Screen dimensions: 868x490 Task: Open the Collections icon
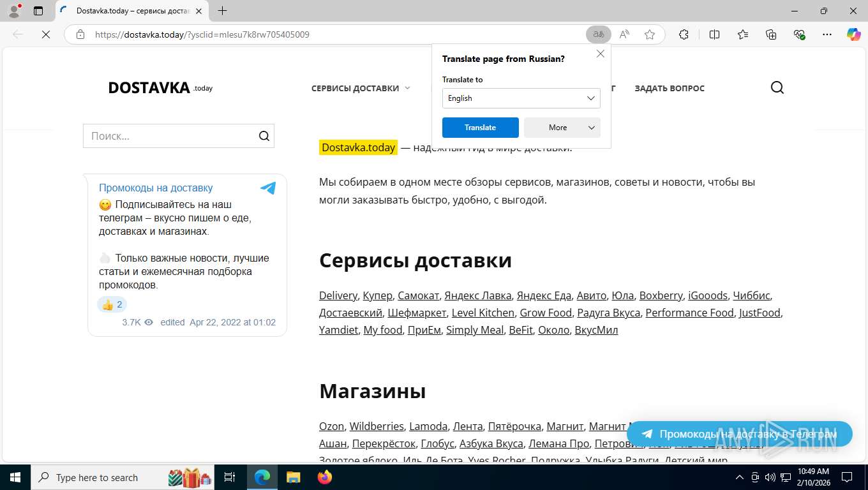(771, 34)
